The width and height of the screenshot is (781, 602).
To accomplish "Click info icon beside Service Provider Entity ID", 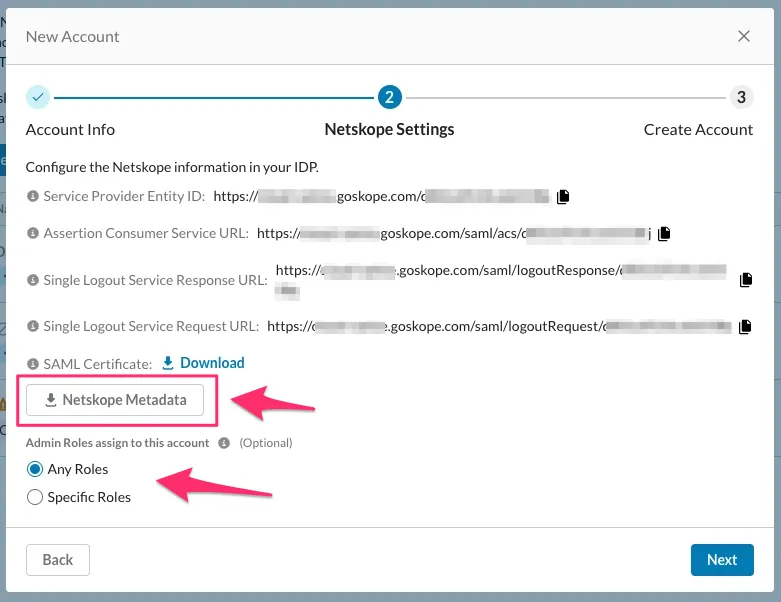I will point(33,197).
